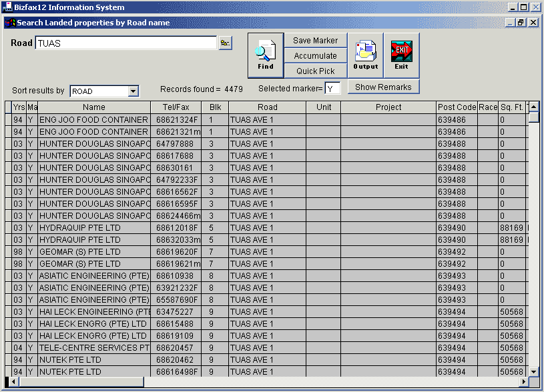544x392 pixels.
Task: Click the tel cell 68632033m
Action: (176, 240)
